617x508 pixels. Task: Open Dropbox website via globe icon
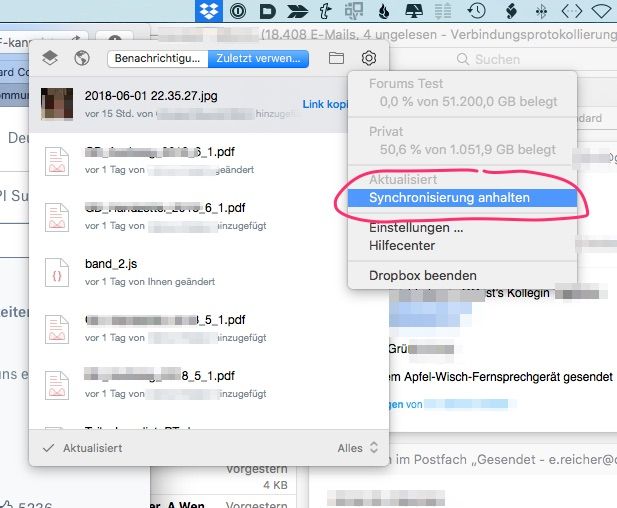coord(82,58)
